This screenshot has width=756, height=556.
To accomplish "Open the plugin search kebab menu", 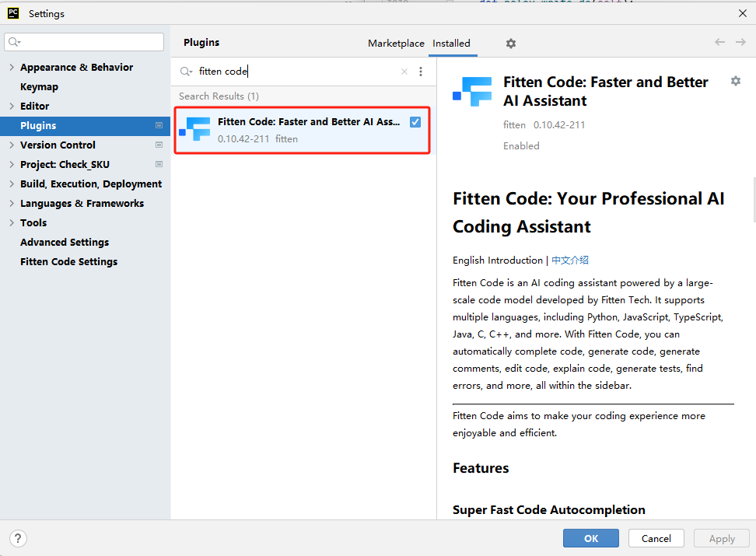I will (421, 71).
